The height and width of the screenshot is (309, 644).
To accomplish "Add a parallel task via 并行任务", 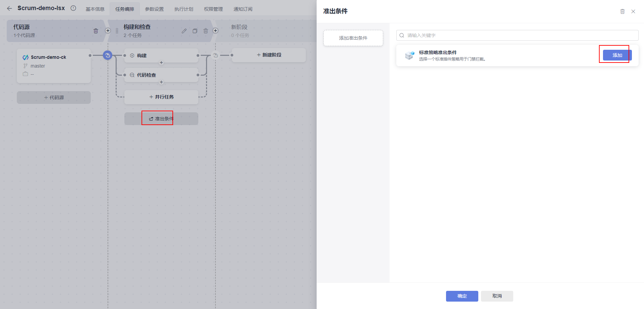I will 161,97.
